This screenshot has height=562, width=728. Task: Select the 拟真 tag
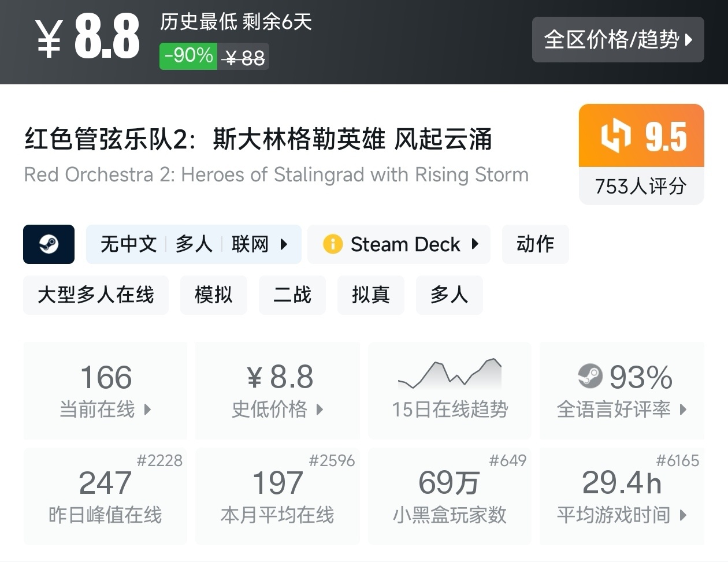(x=371, y=295)
